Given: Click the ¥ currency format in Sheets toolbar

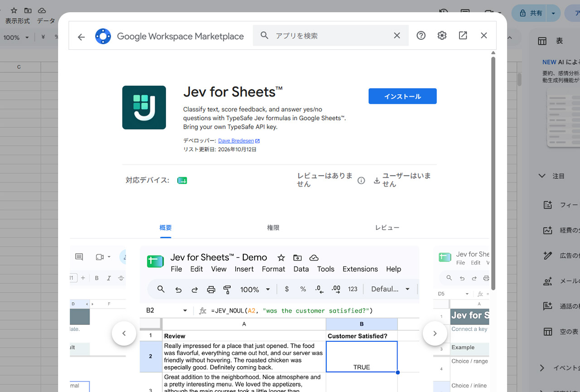Looking at the screenshot, I should tap(43, 37).
